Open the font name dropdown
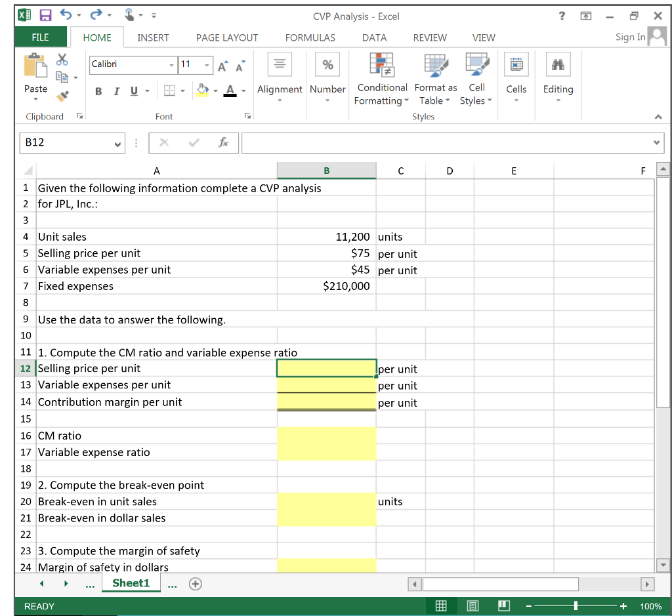Screen dimensions: 672x616 pyautogui.click(x=171, y=65)
